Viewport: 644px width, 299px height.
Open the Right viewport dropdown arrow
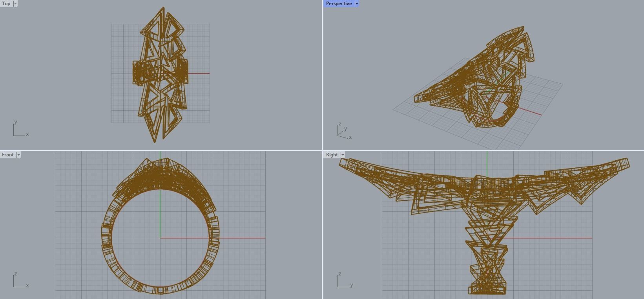pyautogui.click(x=343, y=155)
